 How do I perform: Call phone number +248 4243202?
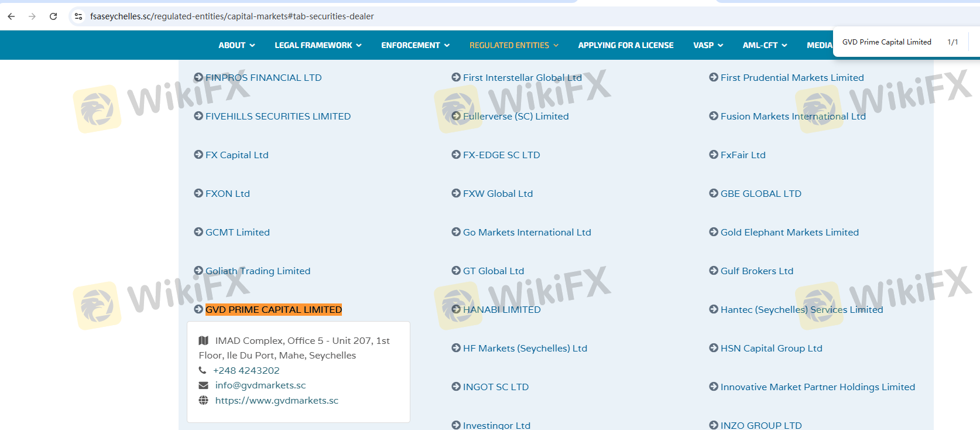coord(246,370)
